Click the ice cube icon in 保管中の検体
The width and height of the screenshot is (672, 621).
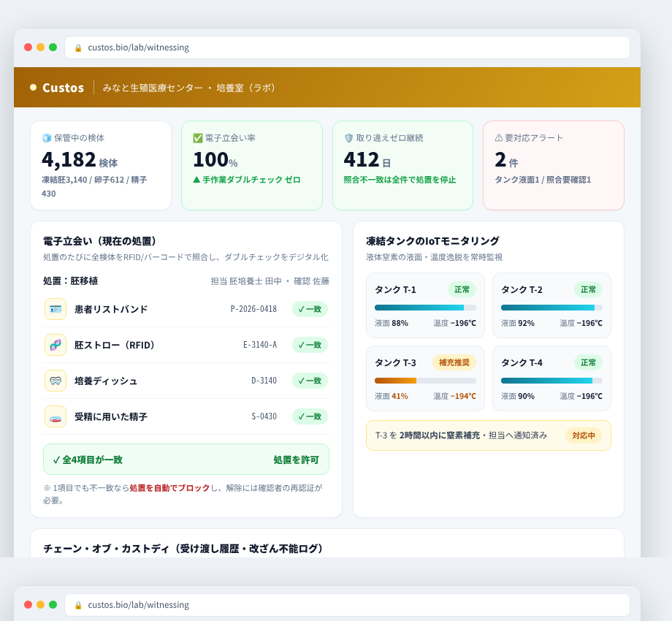[x=47, y=138]
